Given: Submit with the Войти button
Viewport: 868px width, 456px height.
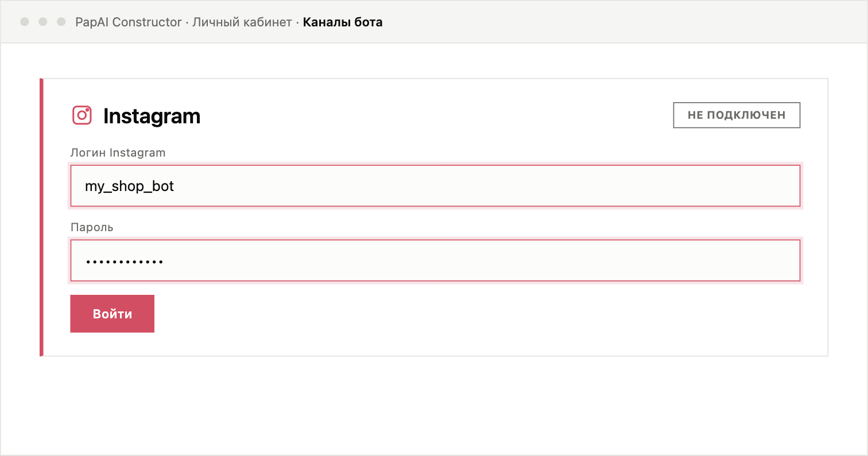Looking at the screenshot, I should point(112,314).
